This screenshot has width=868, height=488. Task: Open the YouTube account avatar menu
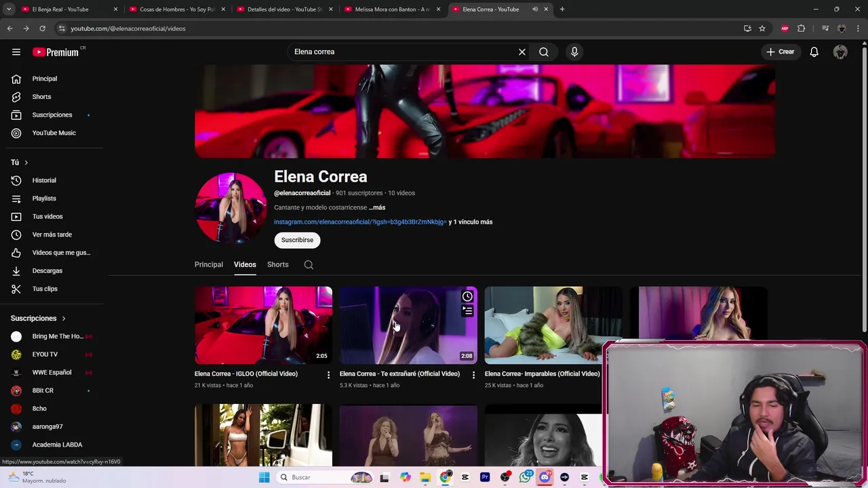point(840,52)
